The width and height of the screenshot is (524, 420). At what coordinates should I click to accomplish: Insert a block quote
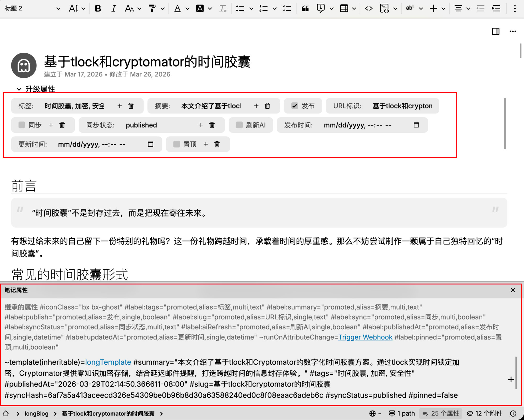305,9
